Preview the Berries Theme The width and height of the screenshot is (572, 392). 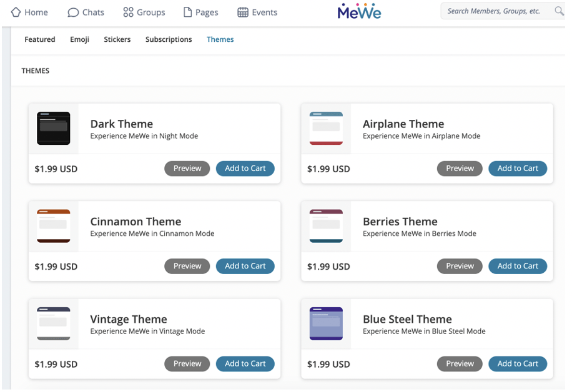click(460, 266)
